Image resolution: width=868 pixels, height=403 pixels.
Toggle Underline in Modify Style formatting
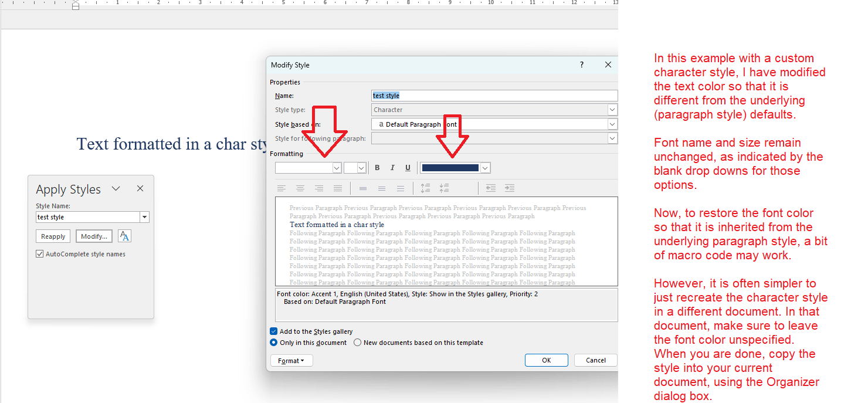(408, 168)
